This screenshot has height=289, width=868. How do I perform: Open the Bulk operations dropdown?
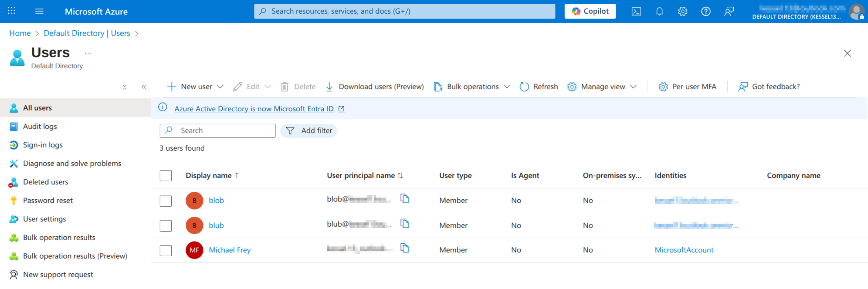click(507, 86)
